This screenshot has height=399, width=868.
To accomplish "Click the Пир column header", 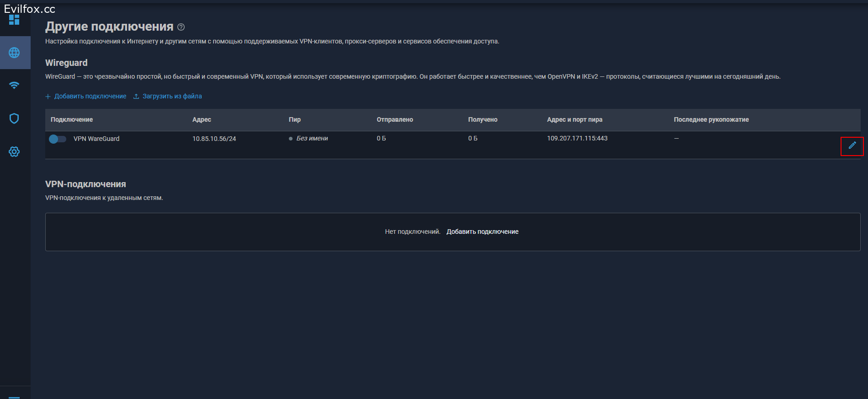I will pos(295,119).
